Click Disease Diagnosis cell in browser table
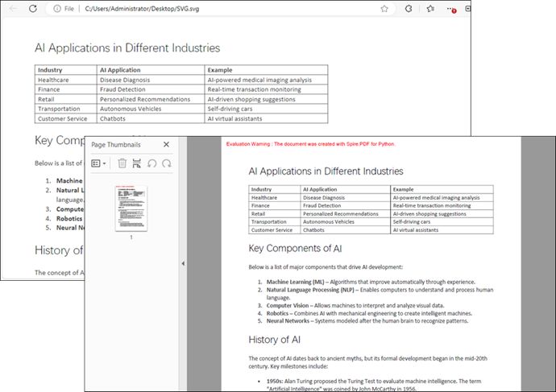The height and width of the screenshot is (392, 556). pyautogui.click(x=151, y=80)
